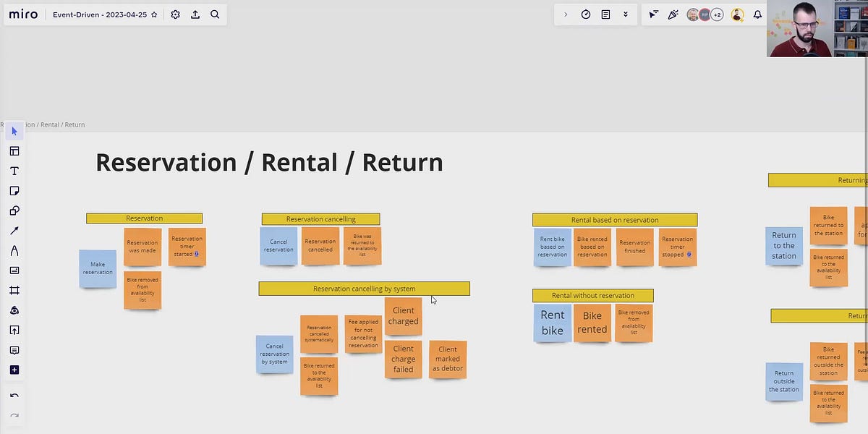Open the Shapes tool
This screenshot has width=868, height=434.
point(14,210)
